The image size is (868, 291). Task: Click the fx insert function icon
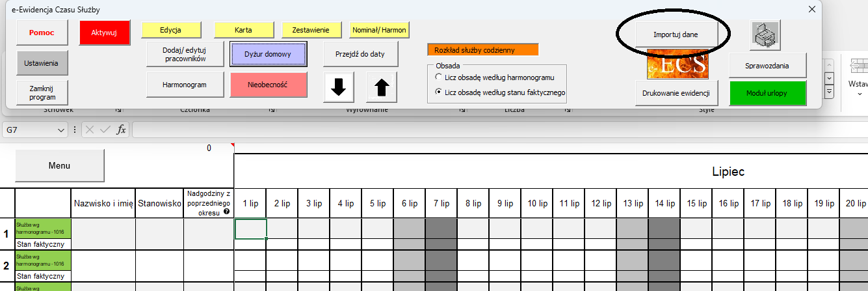click(122, 130)
